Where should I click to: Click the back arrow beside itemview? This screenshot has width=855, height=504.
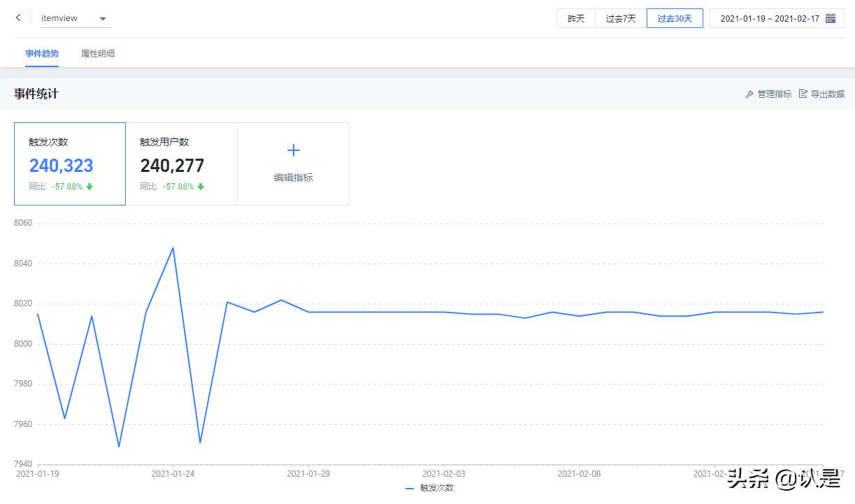(17, 17)
